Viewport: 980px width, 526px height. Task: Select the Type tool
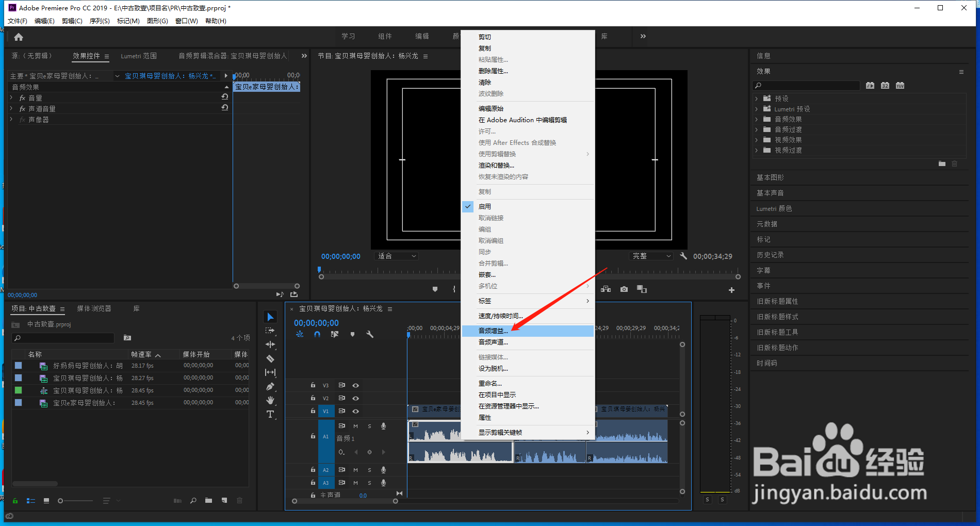pos(270,414)
